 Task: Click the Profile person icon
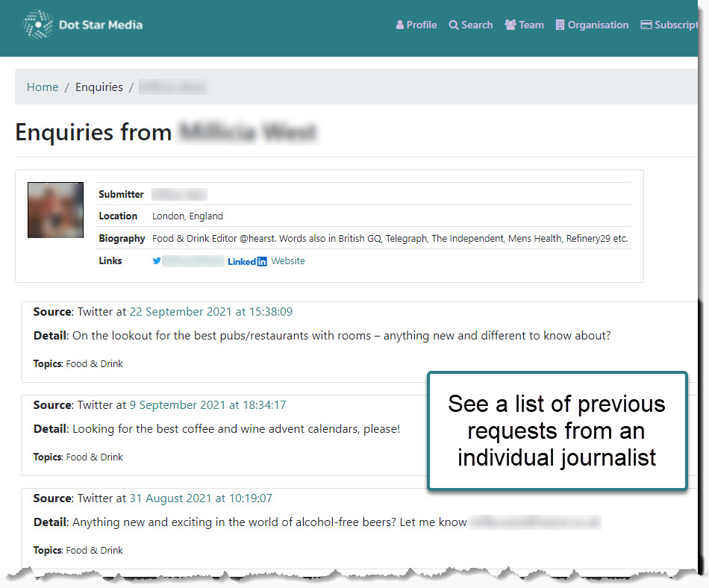400,25
